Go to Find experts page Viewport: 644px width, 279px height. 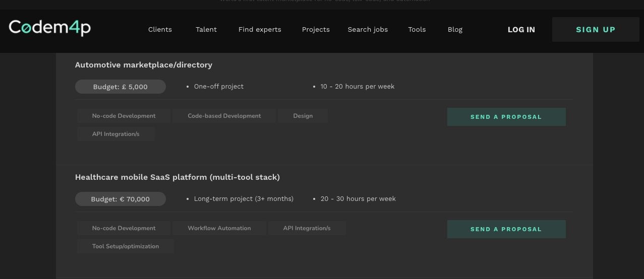pos(260,29)
